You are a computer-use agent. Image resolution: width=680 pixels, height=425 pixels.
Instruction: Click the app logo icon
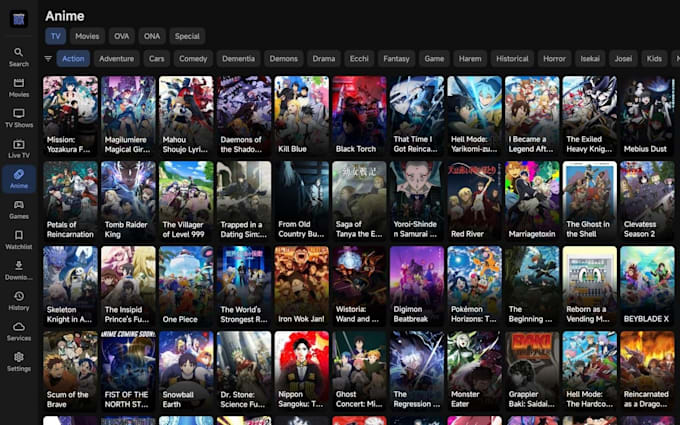coord(19,19)
